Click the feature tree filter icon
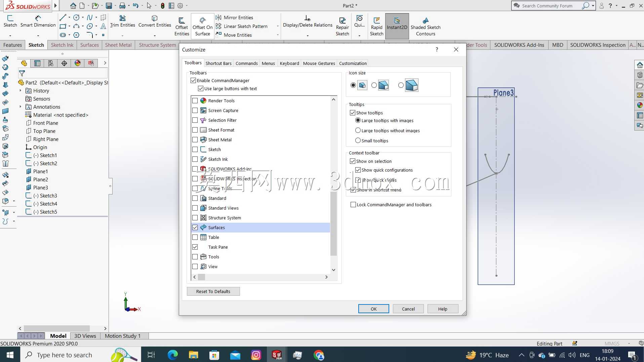 (22, 73)
